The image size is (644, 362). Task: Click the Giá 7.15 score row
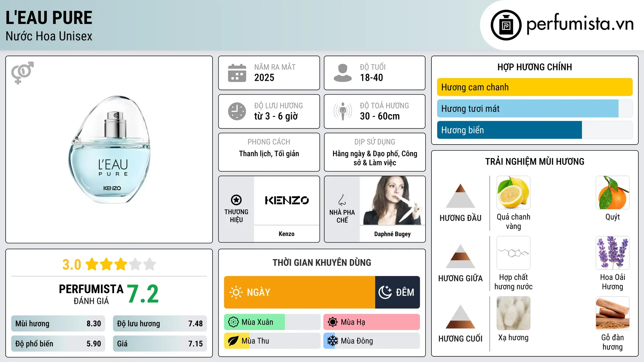coord(160,344)
